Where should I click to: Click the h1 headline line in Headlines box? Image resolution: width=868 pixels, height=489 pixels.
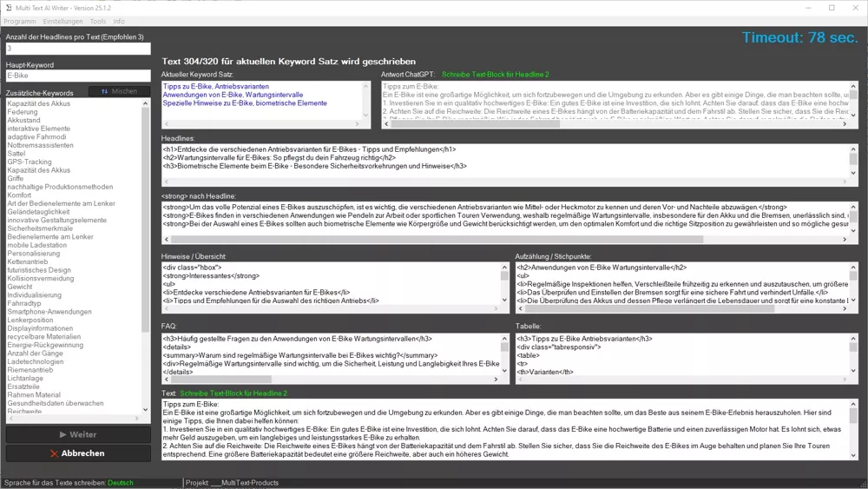(310, 149)
